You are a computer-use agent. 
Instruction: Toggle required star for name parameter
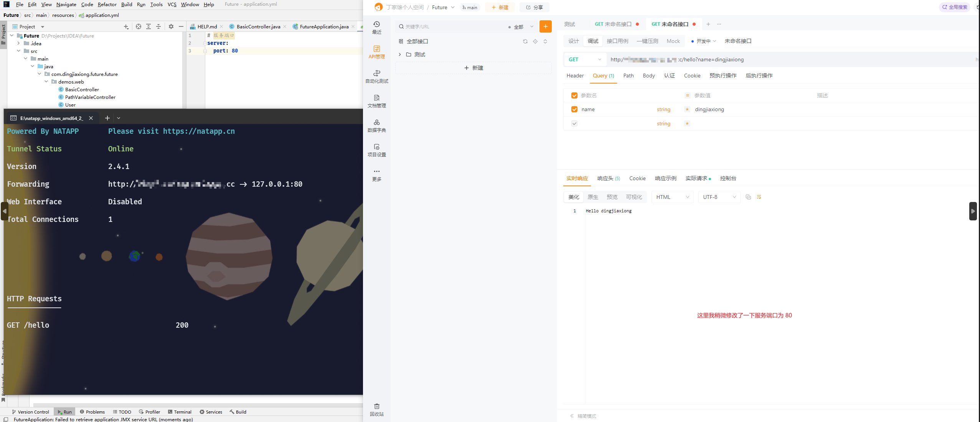click(x=687, y=109)
